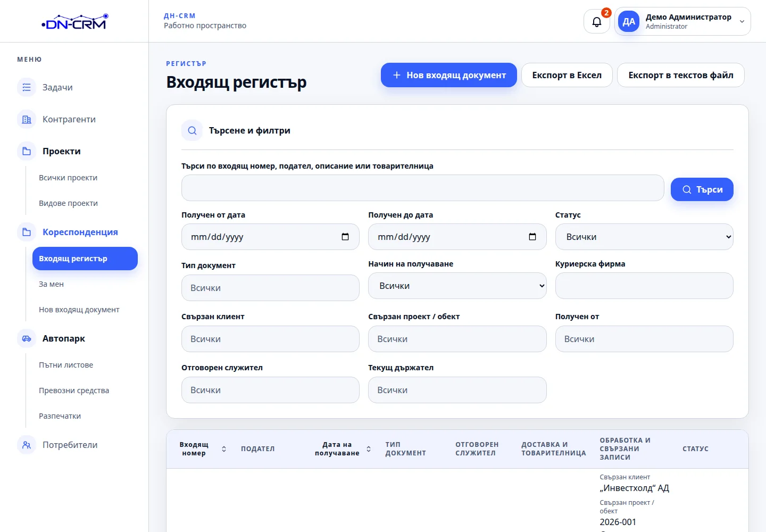Open the Статус dropdown
This screenshot has width=766, height=532.
644,237
